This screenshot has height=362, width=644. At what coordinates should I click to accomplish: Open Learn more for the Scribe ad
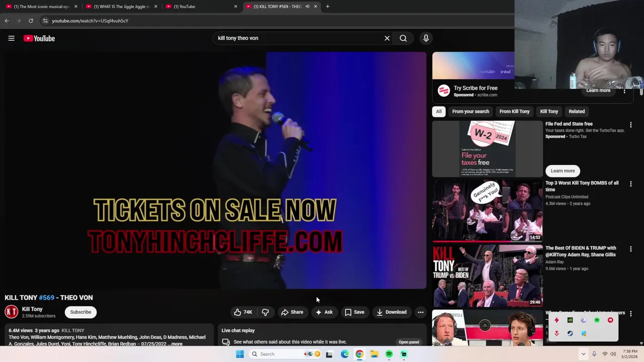pos(598,90)
